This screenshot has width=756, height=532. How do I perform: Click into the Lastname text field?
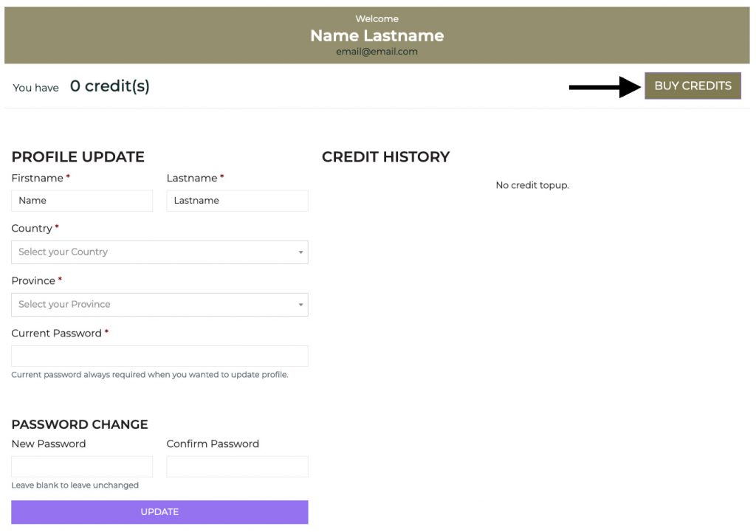(237, 201)
